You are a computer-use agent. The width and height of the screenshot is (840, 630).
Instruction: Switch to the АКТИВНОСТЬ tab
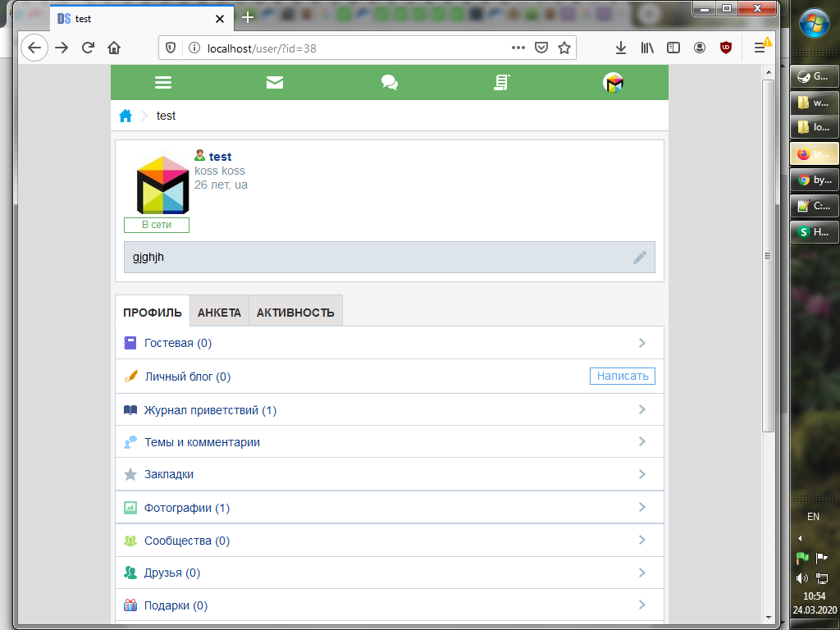tap(295, 313)
